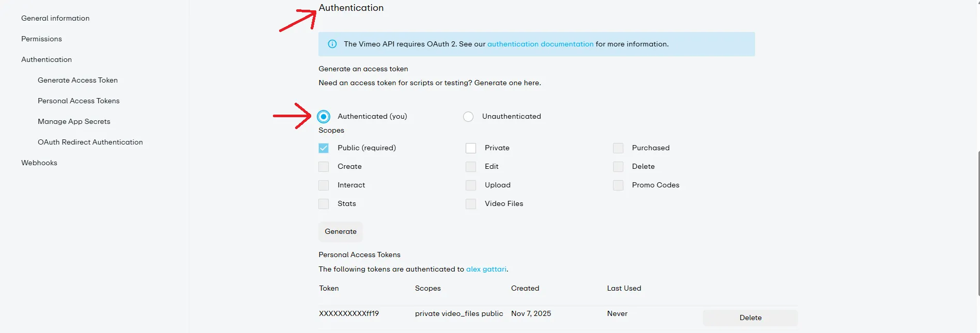980x333 pixels.
Task: Click the info icon in the OAuth banner
Action: (332, 44)
